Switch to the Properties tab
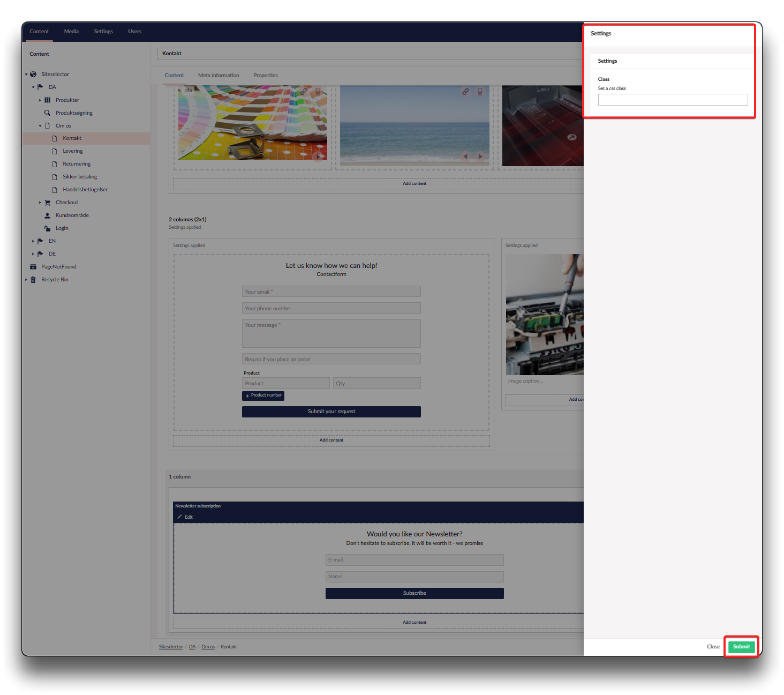 coord(266,76)
